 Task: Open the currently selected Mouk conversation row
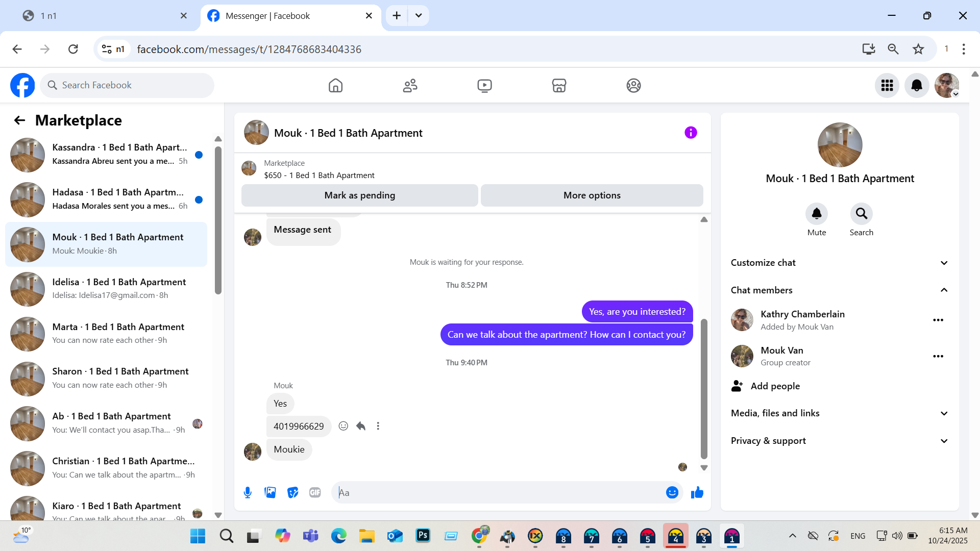(106, 244)
